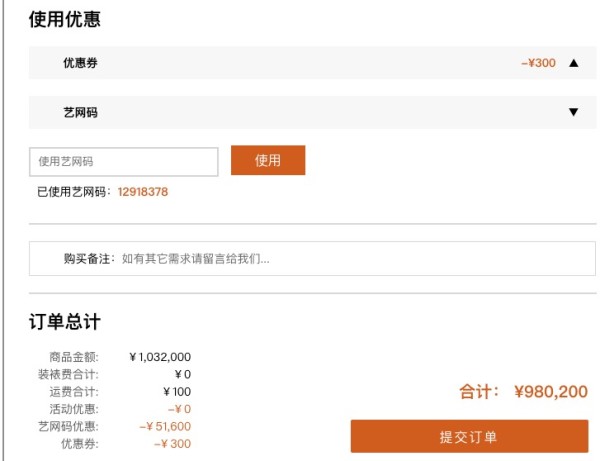The height and width of the screenshot is (461, 600).
Task: Collapse the 优惠券 section with up arrow
Action: click(x=573, y=63)
